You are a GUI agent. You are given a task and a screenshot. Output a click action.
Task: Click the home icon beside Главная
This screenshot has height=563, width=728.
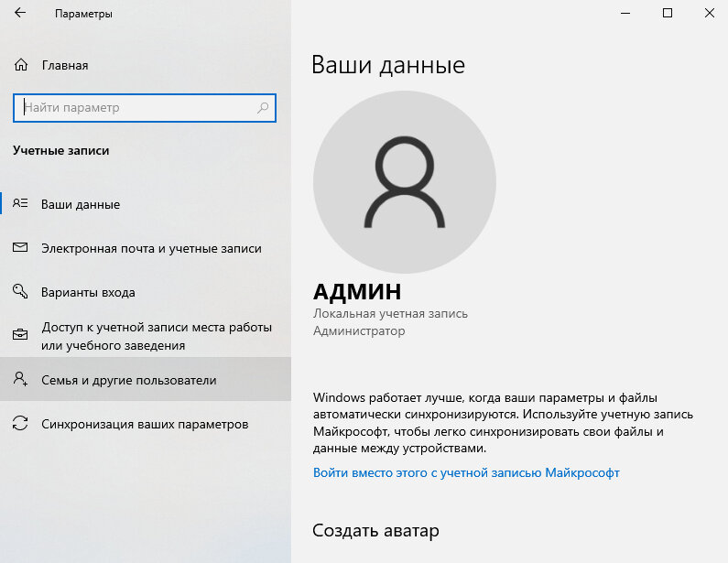21,65
